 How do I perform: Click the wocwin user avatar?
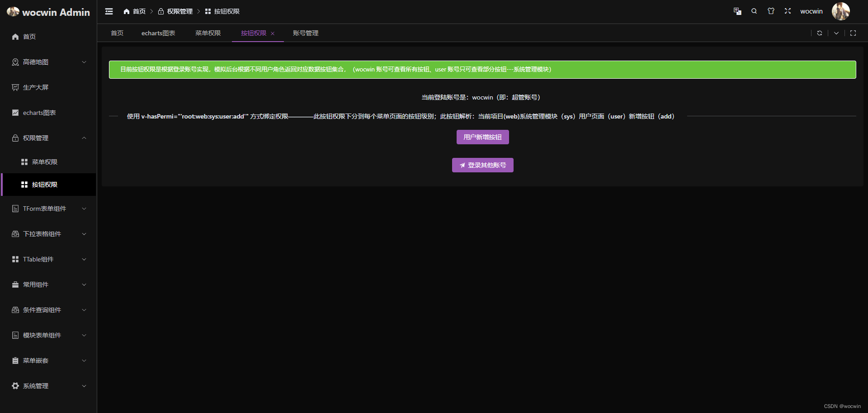click(840, 11)
